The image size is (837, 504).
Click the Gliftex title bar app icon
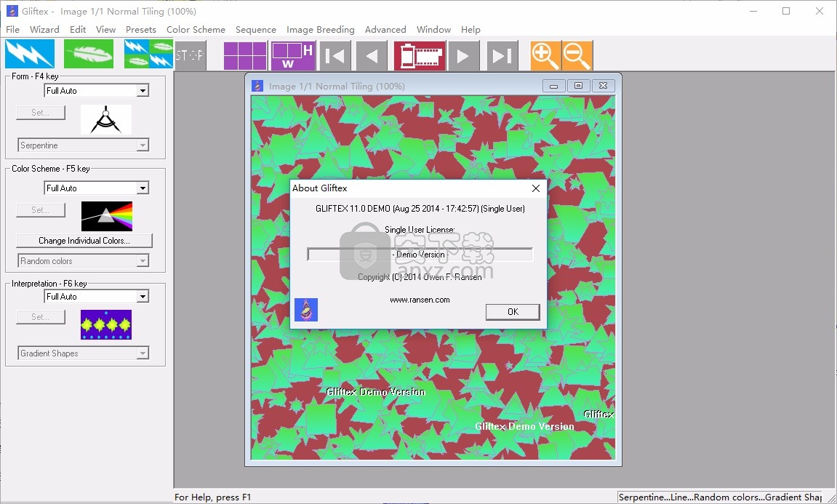coord(12,11)
